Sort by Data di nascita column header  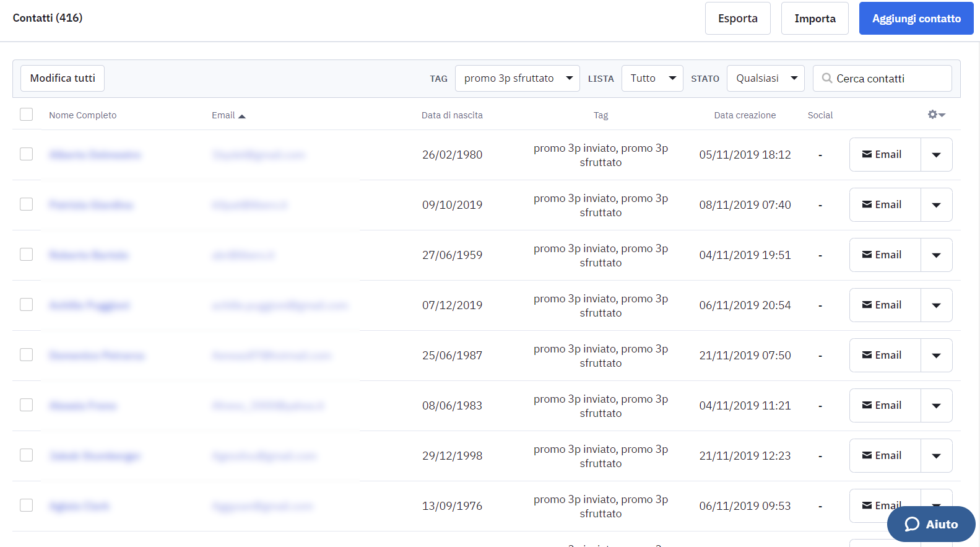click(x=452, y=115)
